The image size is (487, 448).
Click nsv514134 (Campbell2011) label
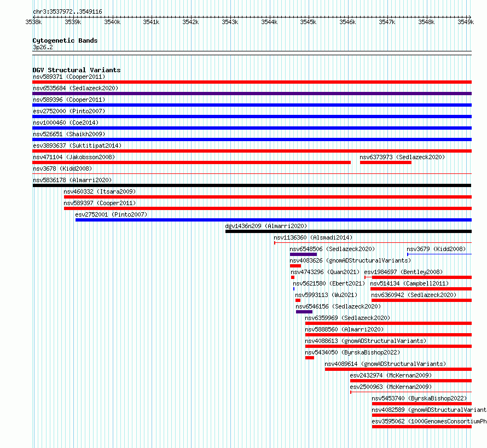tap(409, 283)
